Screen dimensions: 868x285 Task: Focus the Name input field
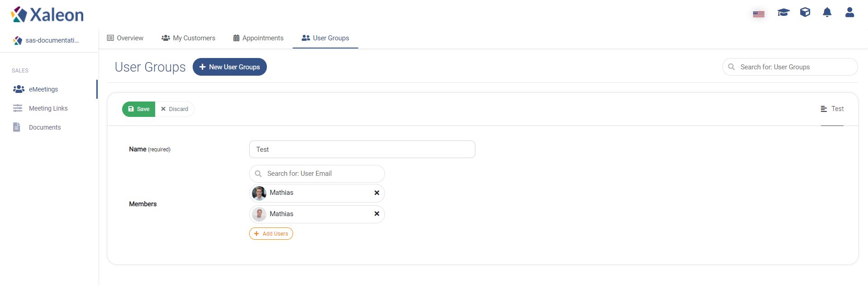[362, 150]
